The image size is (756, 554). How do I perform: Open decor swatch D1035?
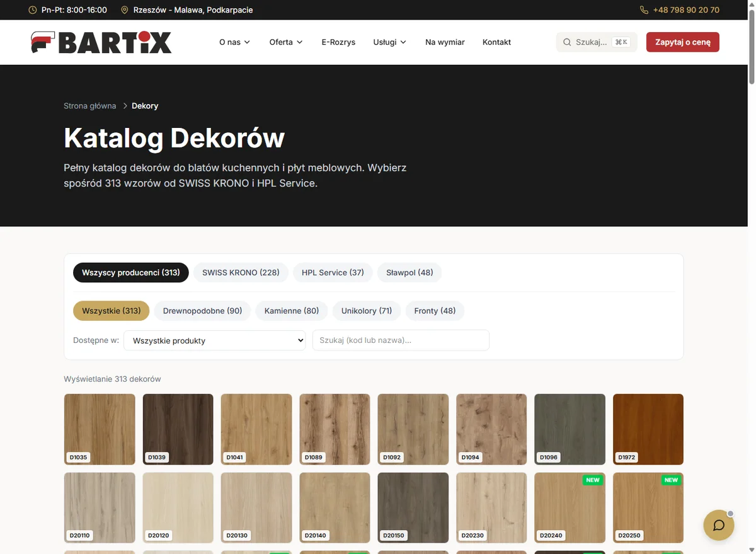(100, 429)
